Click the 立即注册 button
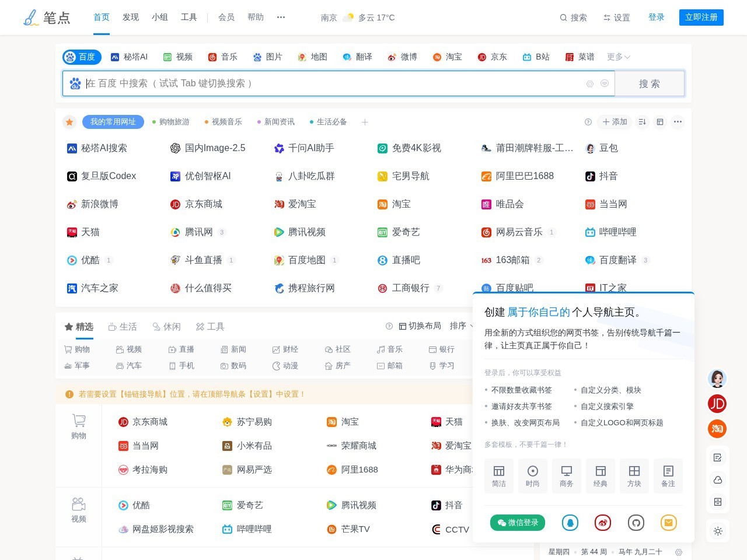Screen dimensions: 747x560 pos(701,17)
